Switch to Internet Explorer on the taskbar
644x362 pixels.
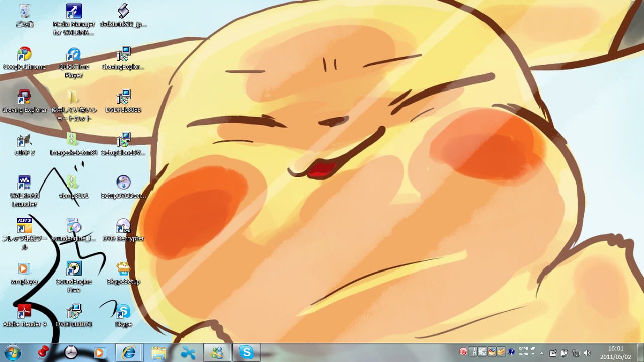[129, 353]
